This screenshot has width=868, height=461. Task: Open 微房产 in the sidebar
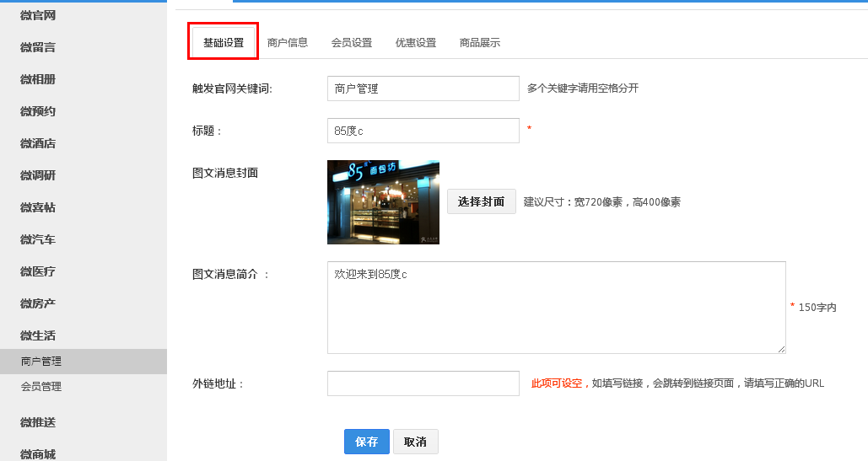click(38, 304)
